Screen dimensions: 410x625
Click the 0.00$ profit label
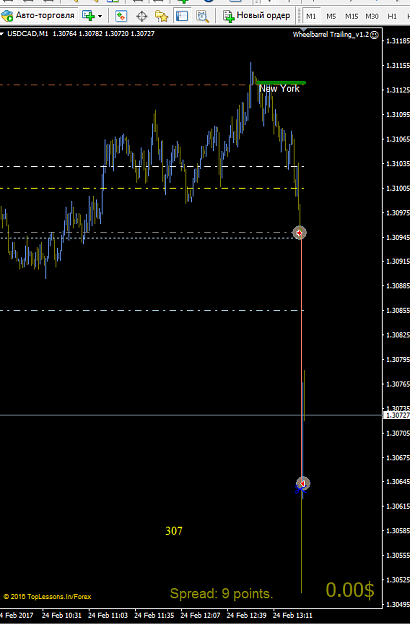click(x=350, y=590)
